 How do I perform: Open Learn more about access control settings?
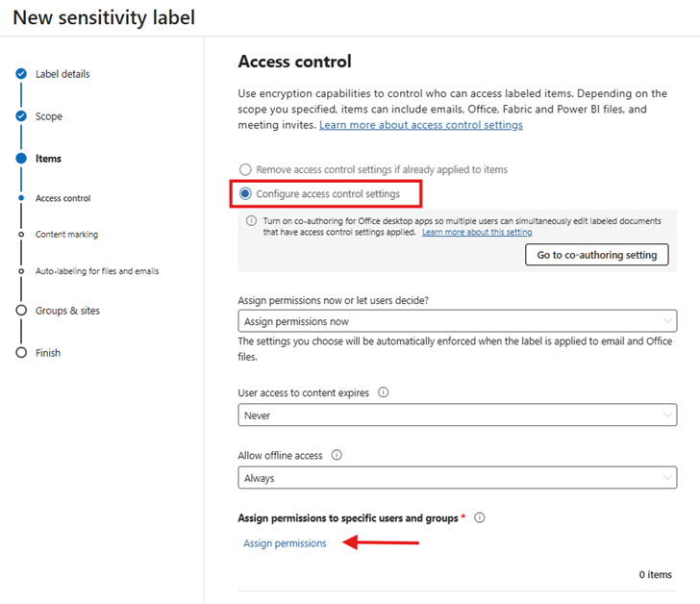[421, 125]
